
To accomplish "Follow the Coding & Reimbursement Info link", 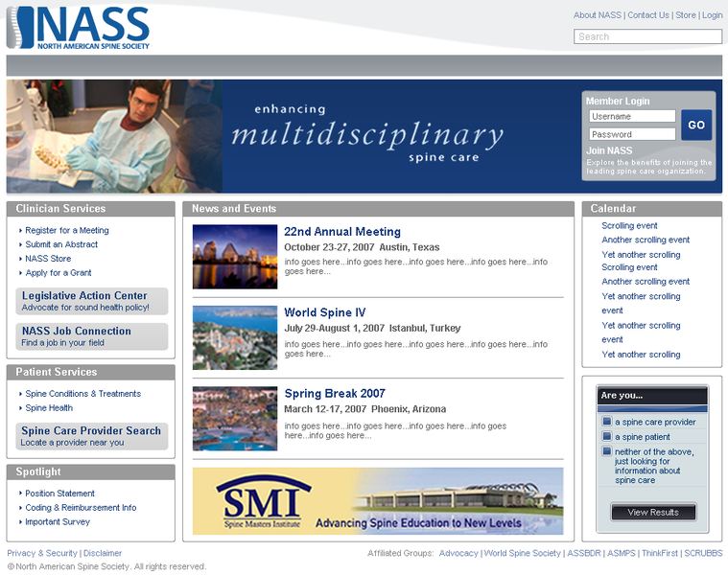I will (x=81, y=508).
